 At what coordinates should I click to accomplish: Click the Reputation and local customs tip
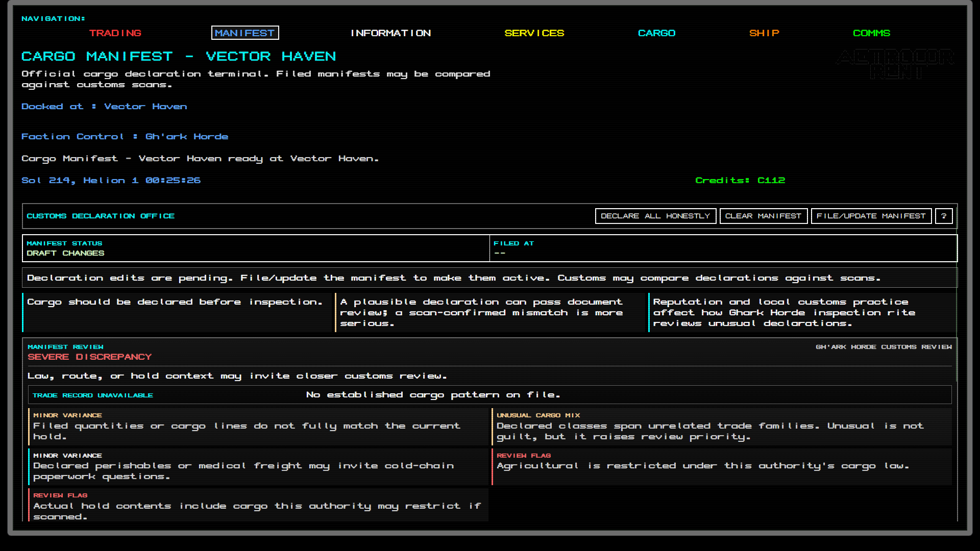click(802, 312)
